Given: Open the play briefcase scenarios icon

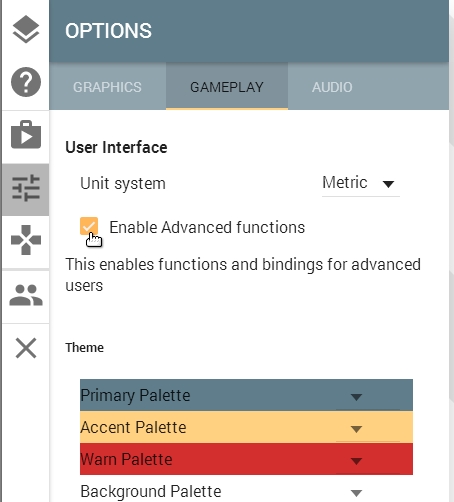Looking at the screenshot, I should point(26,135).
